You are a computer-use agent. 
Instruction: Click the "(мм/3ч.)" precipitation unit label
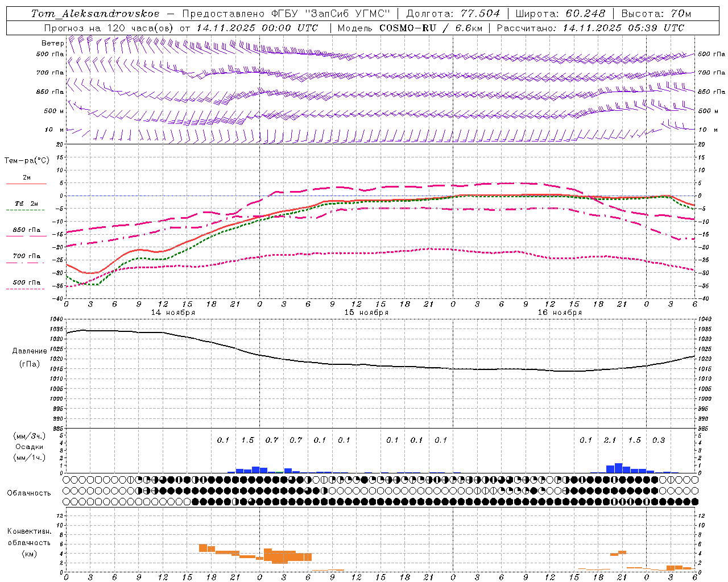(x=29, y=436)
